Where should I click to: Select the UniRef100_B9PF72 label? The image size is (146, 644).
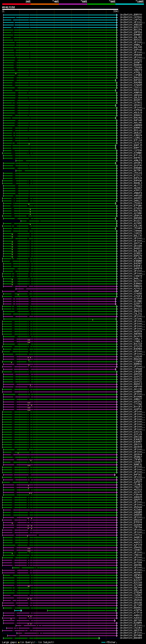point(131,148)
